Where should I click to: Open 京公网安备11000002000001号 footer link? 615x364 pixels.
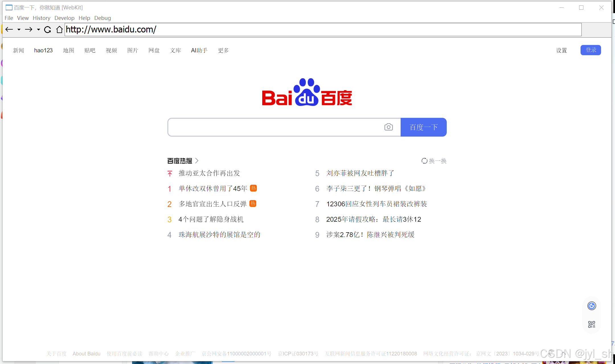[x=236, y=354]
